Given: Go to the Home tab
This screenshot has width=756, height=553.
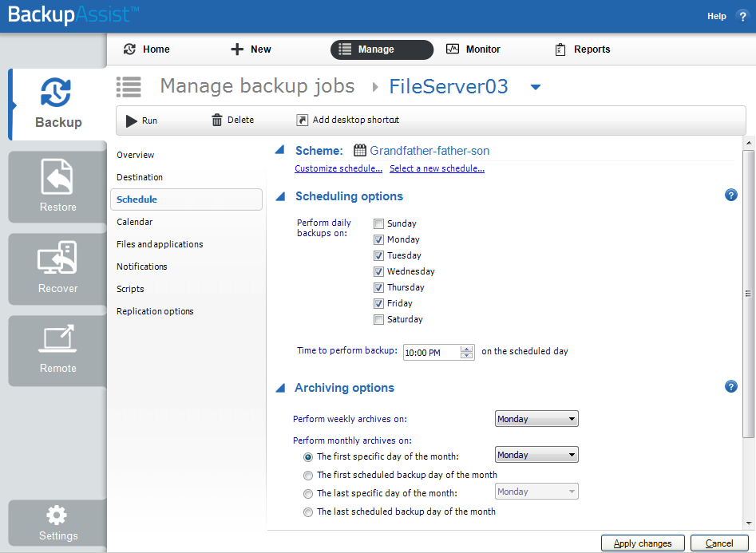Looking at the screenshot, I should pos(147,49).
